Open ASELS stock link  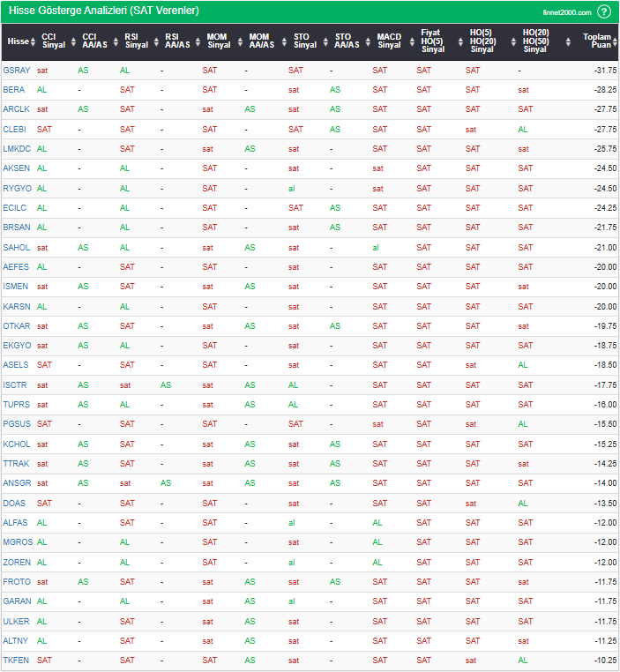(16, 365)
